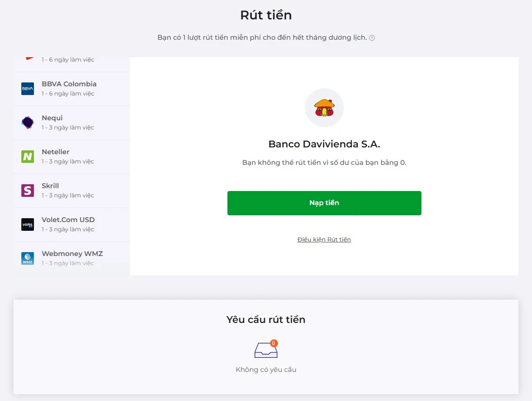Click the partially visible top payment method
This screenshot has height=401, width=532.
click(x=68, y=60)
